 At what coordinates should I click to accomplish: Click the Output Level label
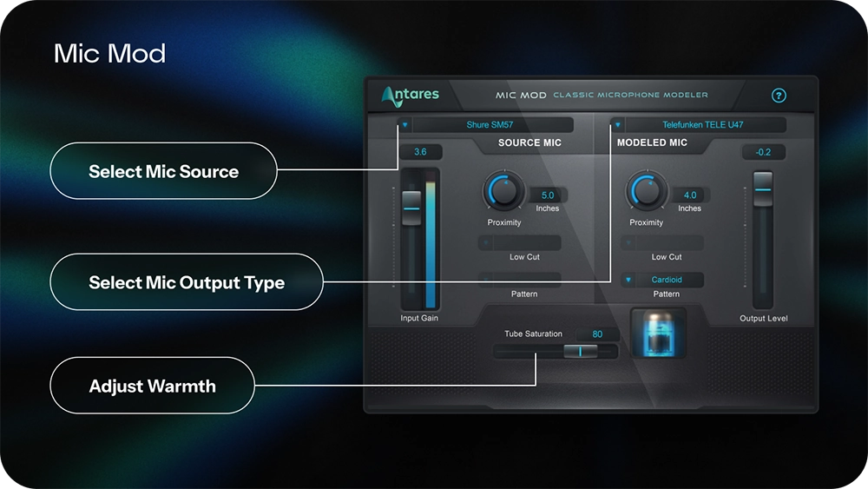(763, 319)
